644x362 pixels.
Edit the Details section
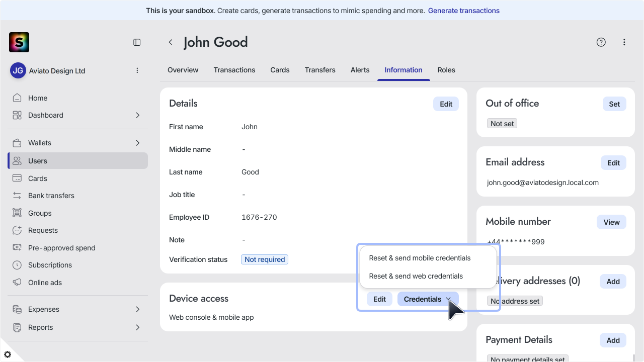pos(446,104)
